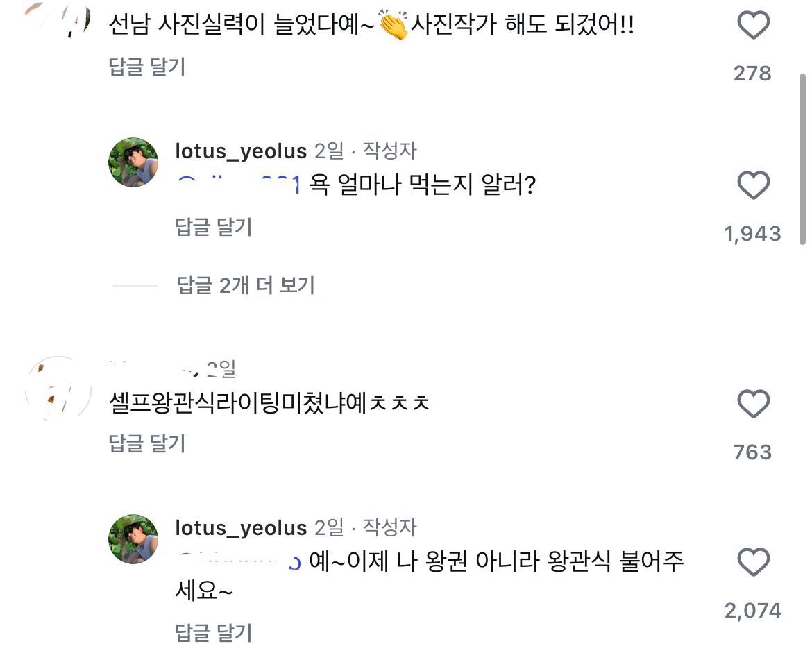Collapse replies under the 사진실력 comment
The image size is (812, 662).
pos(147,67)
